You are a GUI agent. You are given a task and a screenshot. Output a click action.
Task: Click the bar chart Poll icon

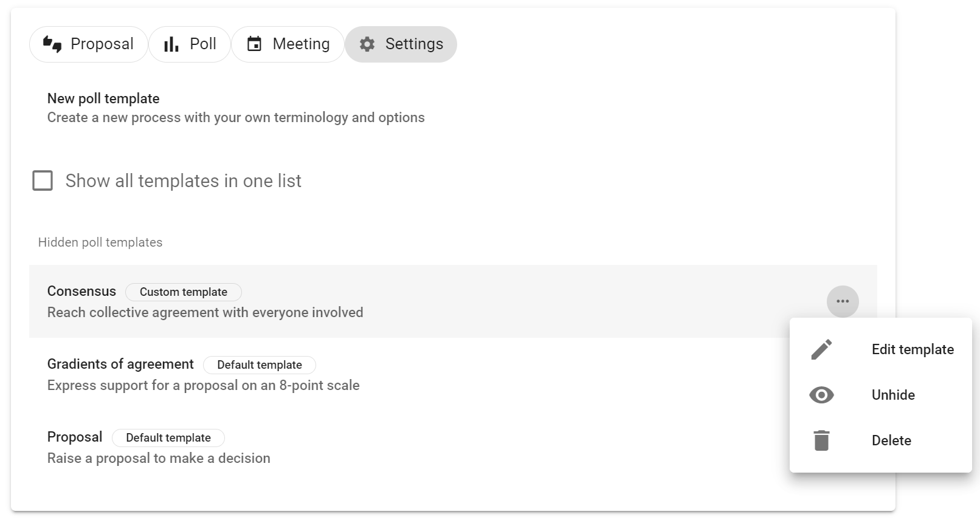[x=171, y=44]
